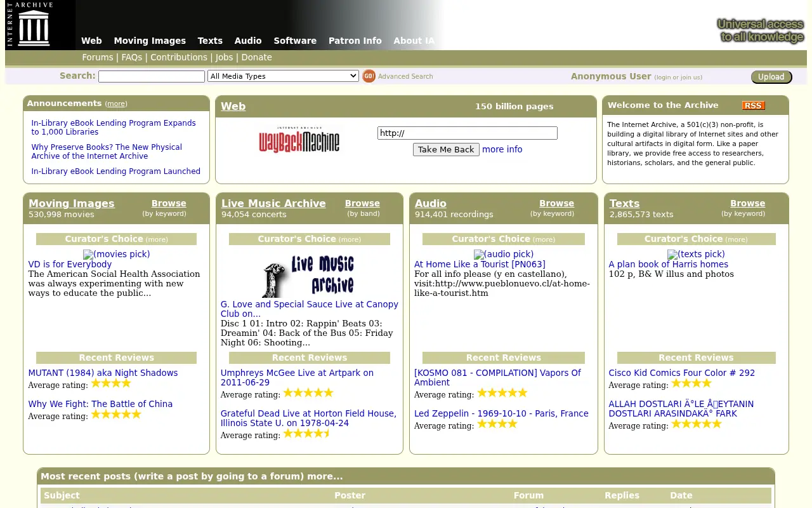Open Why We Fight: The Battle of China
The height and width of the screenshot is (508, 812).
100,404
